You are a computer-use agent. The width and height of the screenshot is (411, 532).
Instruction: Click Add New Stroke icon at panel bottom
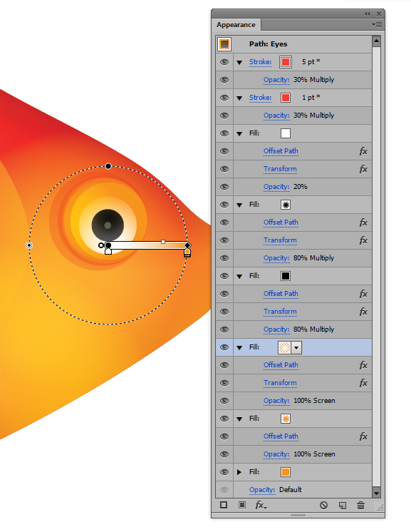224,505
